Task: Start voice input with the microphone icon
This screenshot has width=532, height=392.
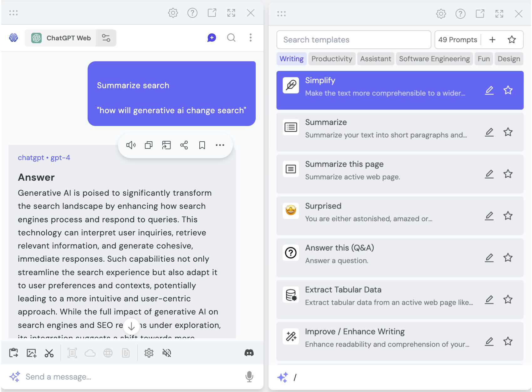Action: pyautogui.click(x=249, y=377)
